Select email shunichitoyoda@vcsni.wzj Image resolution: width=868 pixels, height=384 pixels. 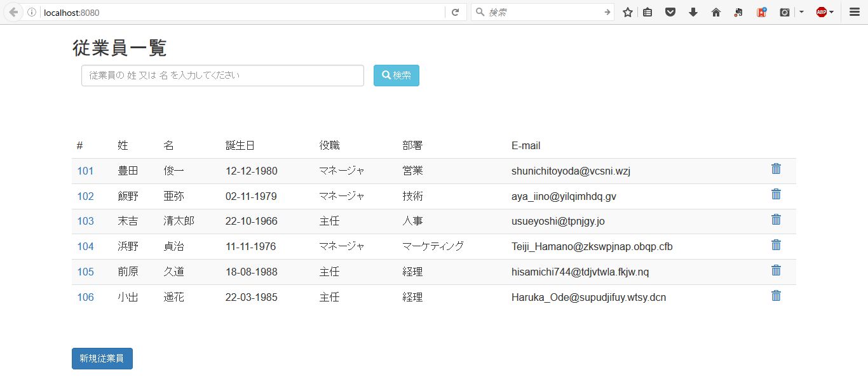click(x=571, y=171)
